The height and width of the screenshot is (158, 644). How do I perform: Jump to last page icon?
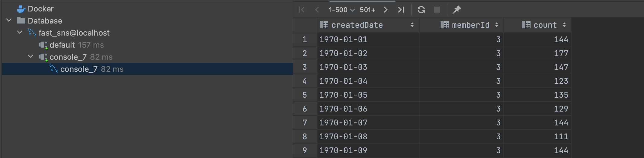pyautogui.click(x=401, y=10)
